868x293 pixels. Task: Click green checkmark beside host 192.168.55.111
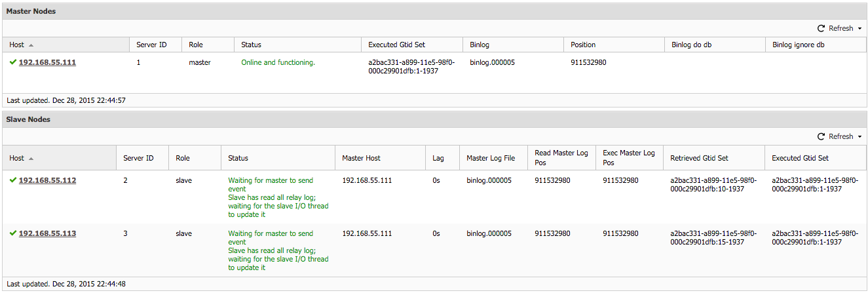pyautogui.click(x=13, y=62)
